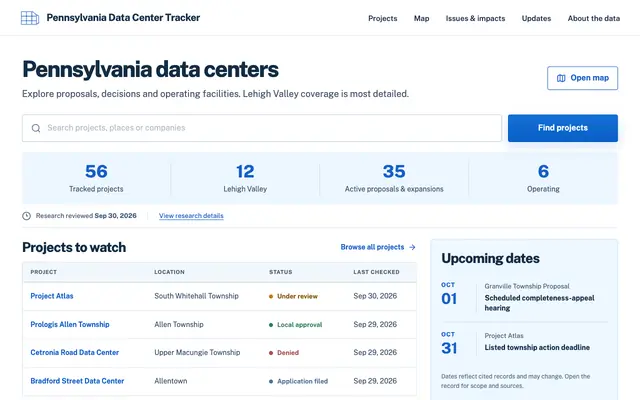
Task: Click the Under review status label
Action: (x=297, y=296)
